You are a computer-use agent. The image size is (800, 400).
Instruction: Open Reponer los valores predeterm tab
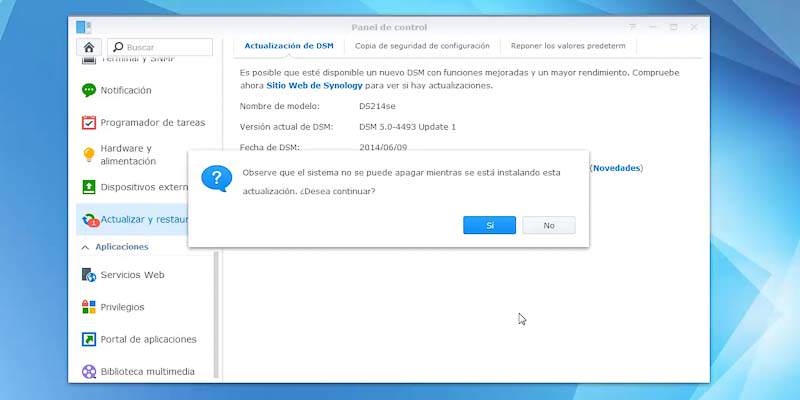pos(568,46)
